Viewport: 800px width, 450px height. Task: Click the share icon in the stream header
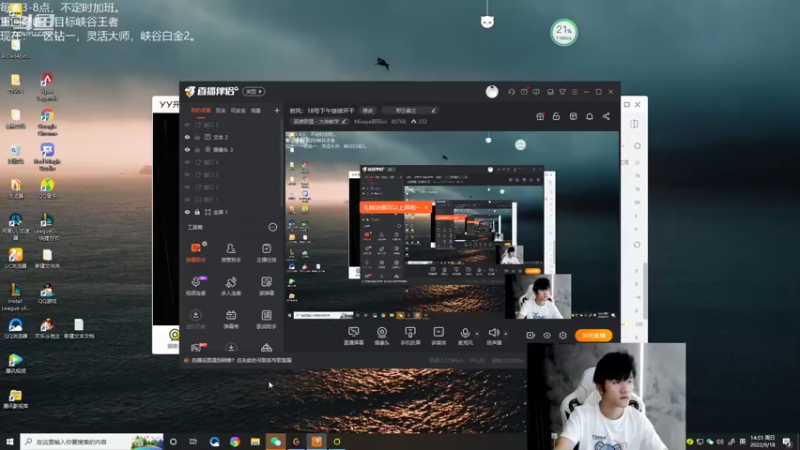[606, 116]
